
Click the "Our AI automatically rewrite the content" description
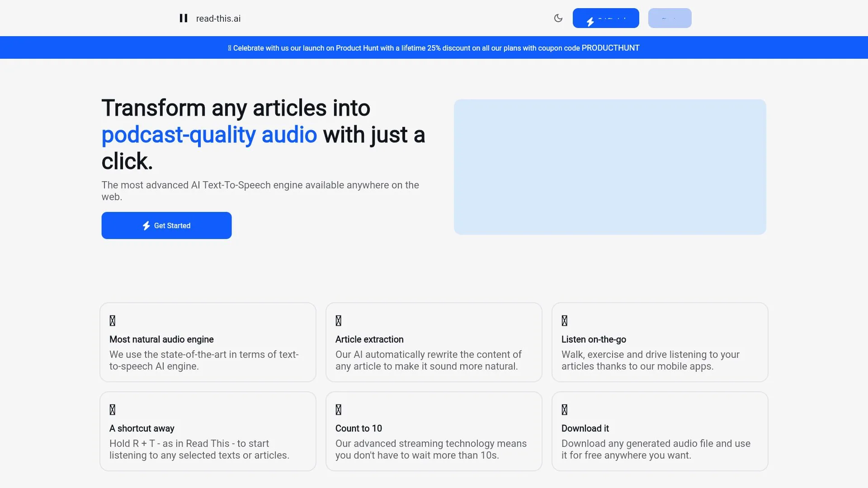pos(429,360)
